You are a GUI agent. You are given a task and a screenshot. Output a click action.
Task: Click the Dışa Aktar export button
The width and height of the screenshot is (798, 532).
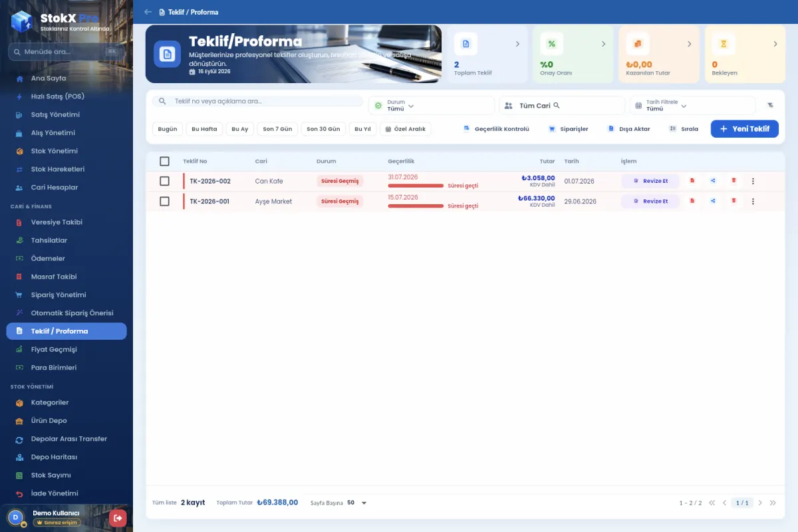[628, 129]
